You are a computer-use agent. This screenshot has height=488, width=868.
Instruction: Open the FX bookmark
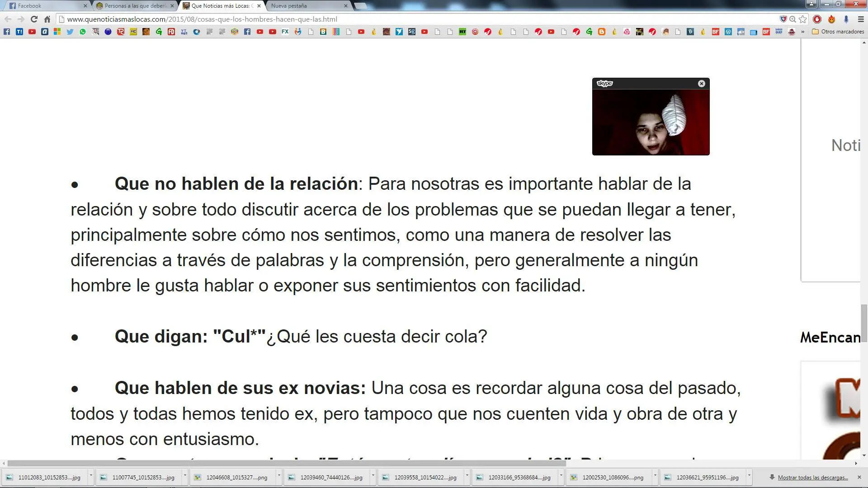pos(285,32)
